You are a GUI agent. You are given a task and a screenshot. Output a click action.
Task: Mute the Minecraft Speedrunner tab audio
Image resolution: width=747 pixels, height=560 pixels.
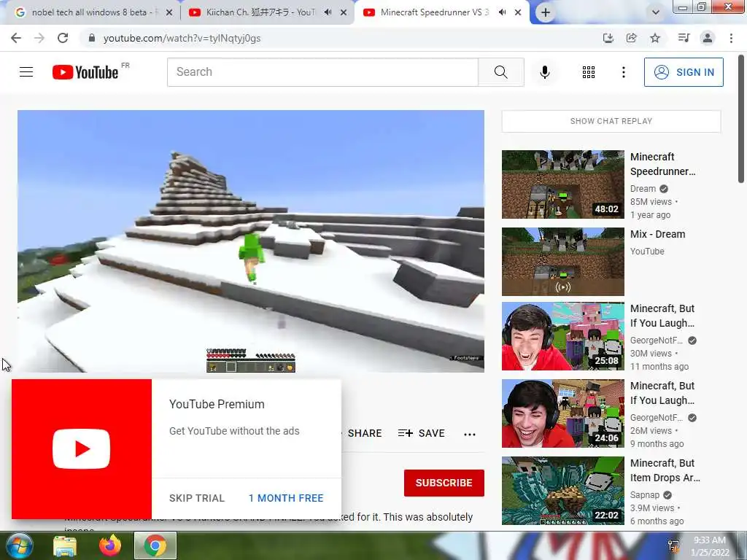[x=502, y=12]
